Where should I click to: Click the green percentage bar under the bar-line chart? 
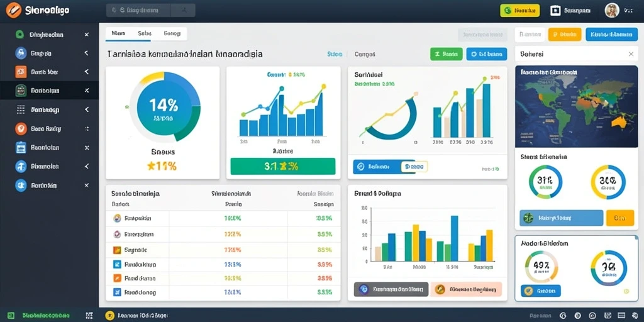pos(283,166)
